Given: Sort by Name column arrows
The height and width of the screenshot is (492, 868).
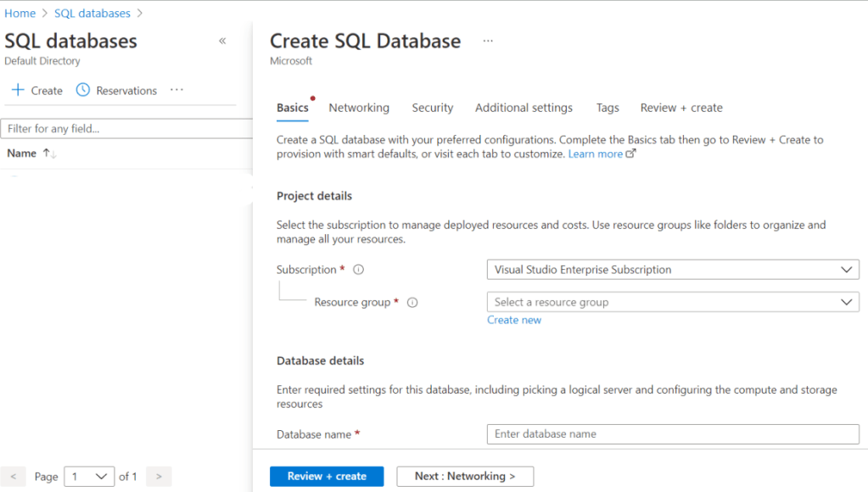Looking at the screenshot, I should pos(49,154).
